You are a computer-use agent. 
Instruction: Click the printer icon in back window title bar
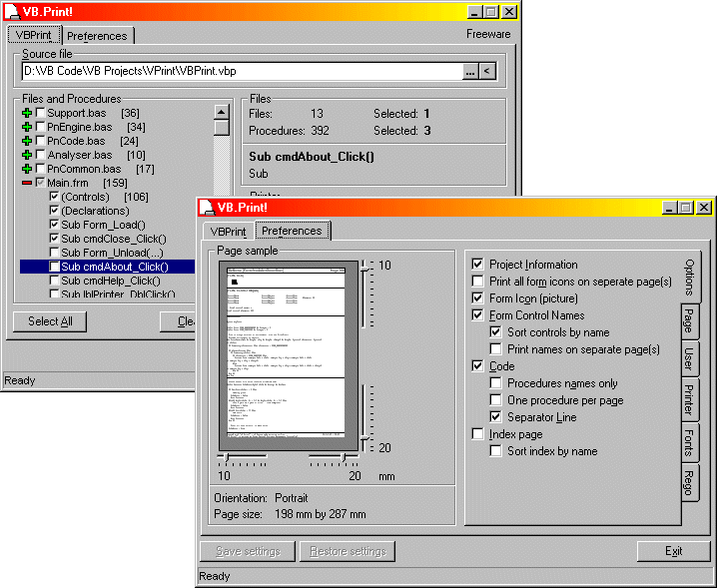click(13, 11)
